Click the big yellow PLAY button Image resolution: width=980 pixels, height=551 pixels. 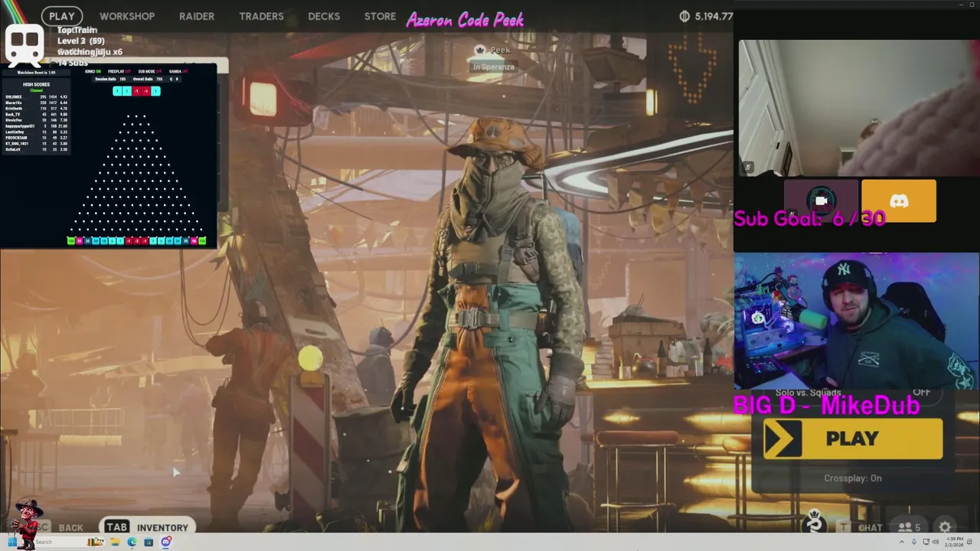point(853,439)
